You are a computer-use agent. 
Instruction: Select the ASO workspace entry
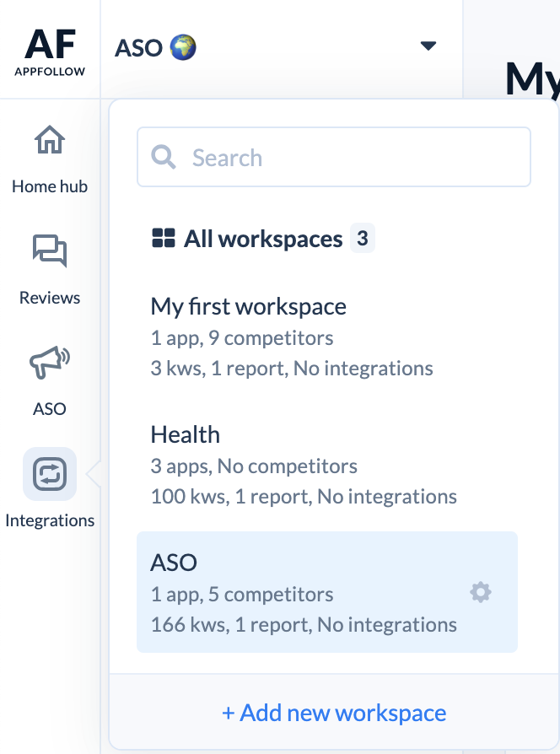tap(327, 592)
